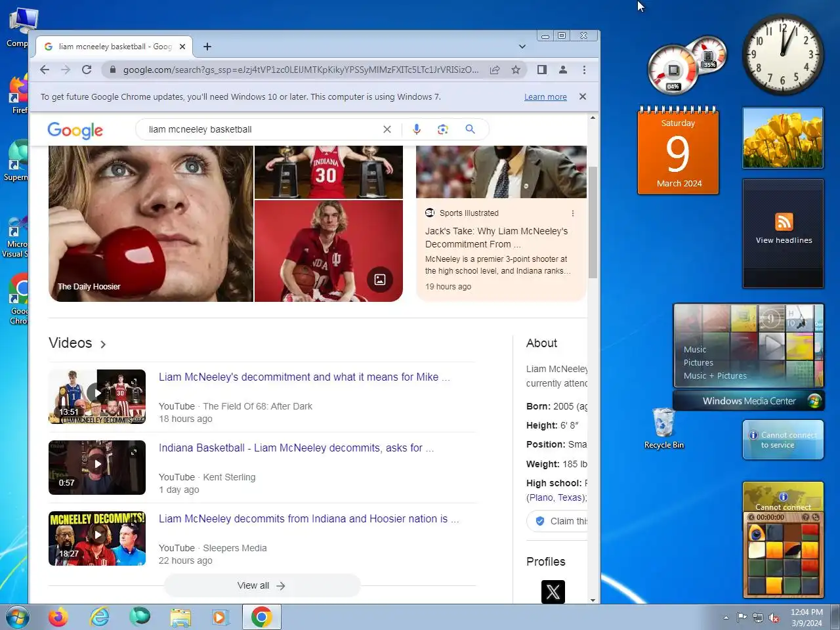
Task: Select Music + Pictures in Media Center gadget
Action: pyautogui.click(x=715, y=376)
